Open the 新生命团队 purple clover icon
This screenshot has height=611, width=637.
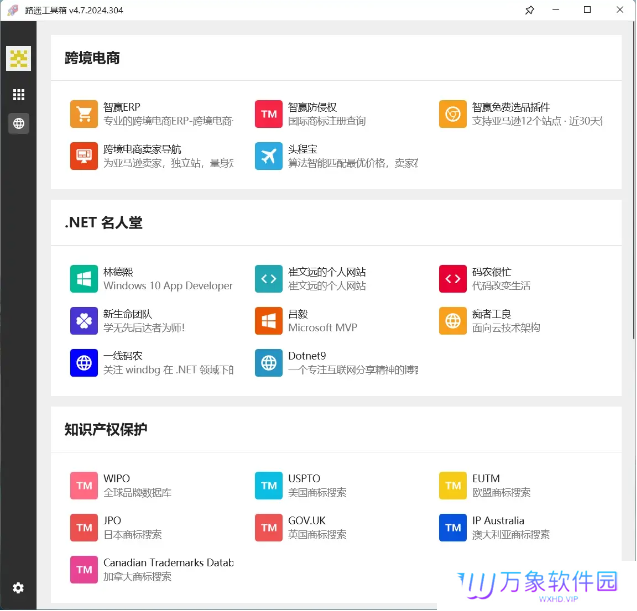[84, 321]
